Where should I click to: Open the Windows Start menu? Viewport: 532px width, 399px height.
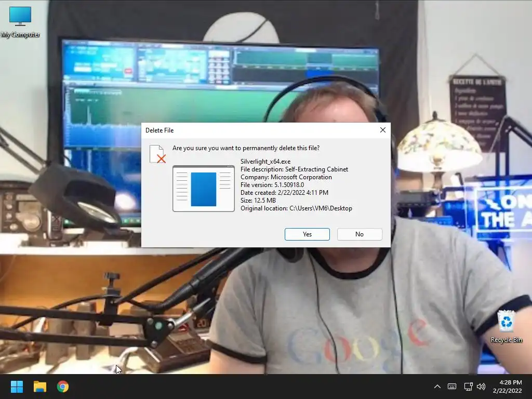point(17,387)
